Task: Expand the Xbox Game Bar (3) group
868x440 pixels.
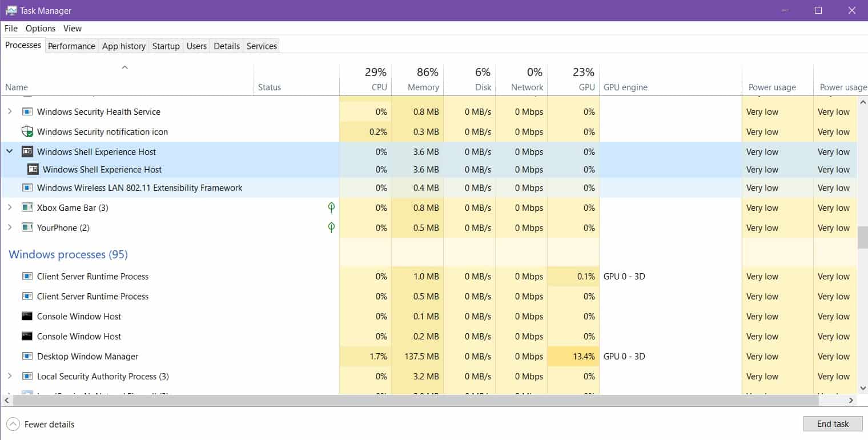Action: tap(10, 208)
